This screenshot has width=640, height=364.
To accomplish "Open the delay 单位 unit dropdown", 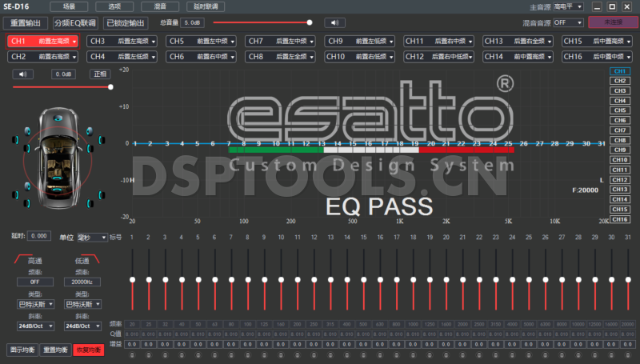I will 92,237.
